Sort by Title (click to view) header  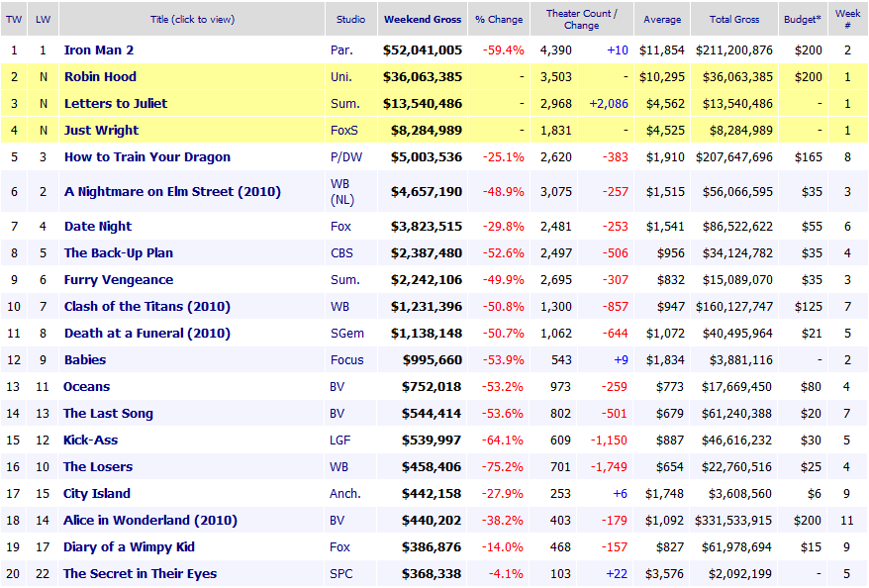192,20
